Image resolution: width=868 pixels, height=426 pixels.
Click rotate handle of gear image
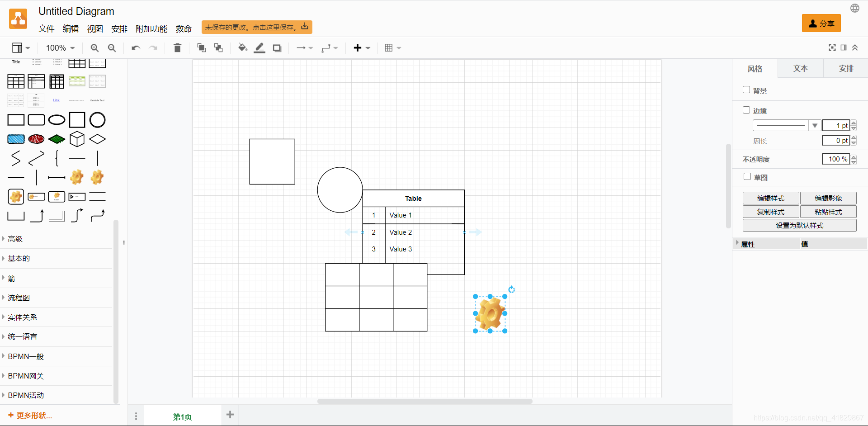pyautogui.click(x=511, y=289)
